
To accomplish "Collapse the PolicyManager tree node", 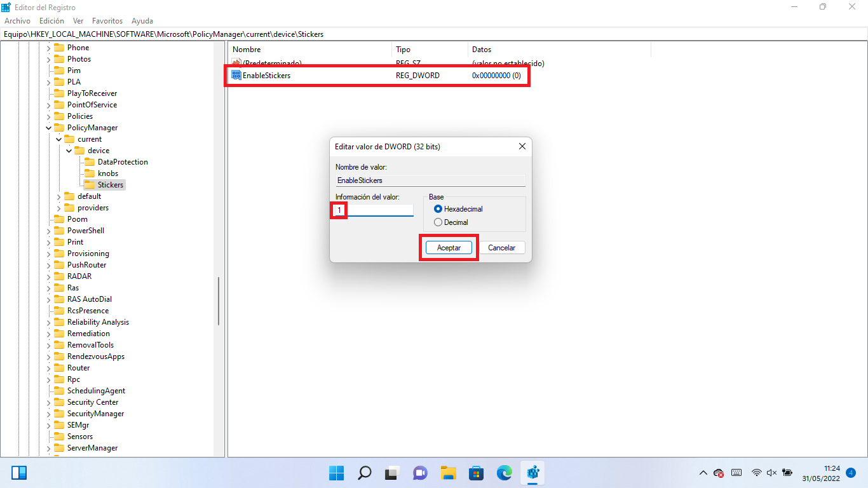I will coord(48,128).
